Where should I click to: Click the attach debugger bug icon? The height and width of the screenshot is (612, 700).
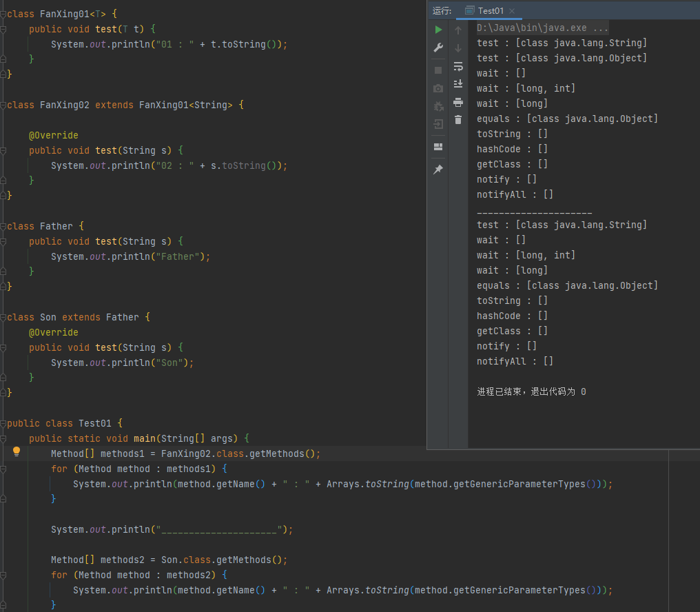[x=438, y=106]
